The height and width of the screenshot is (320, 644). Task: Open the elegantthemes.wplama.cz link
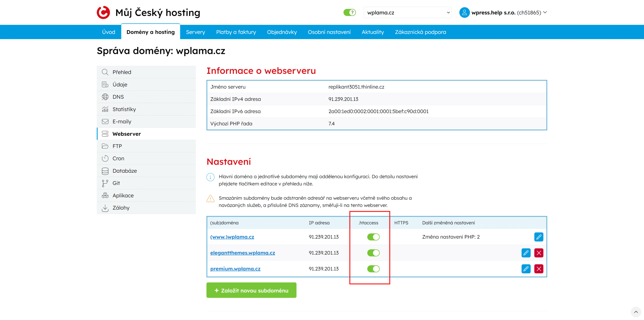(x=243, y=253)
